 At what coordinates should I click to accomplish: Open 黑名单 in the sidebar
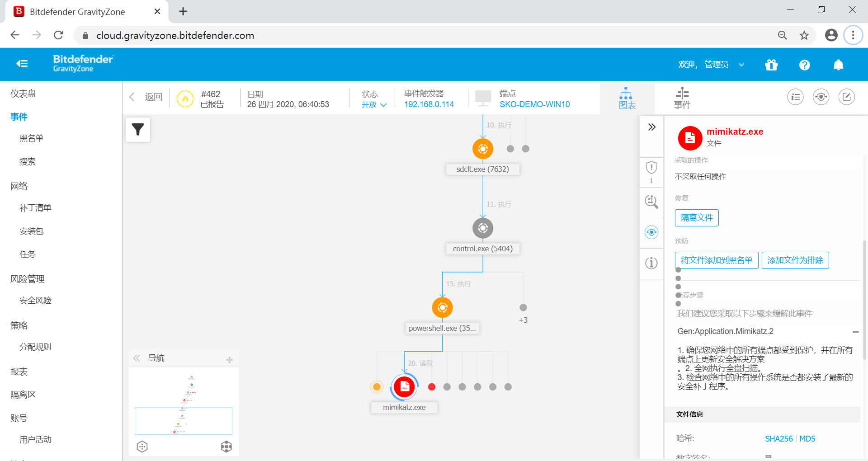click(x=32, y=138)
